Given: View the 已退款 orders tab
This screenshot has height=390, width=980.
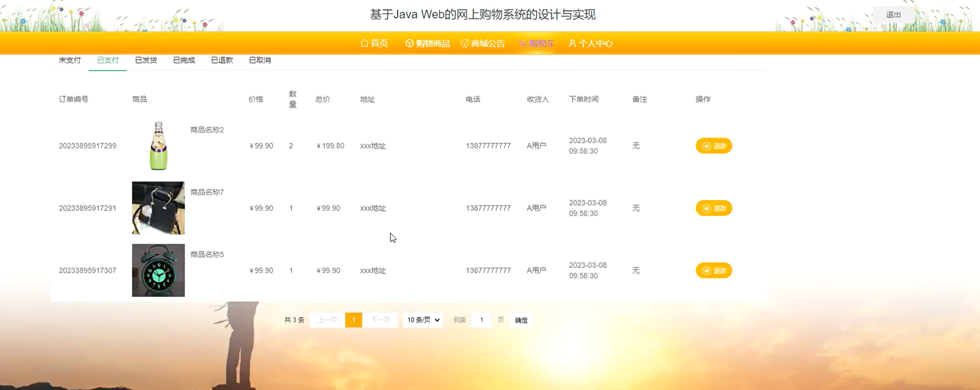Looking at the screenshot, I should tap(222, 60).
